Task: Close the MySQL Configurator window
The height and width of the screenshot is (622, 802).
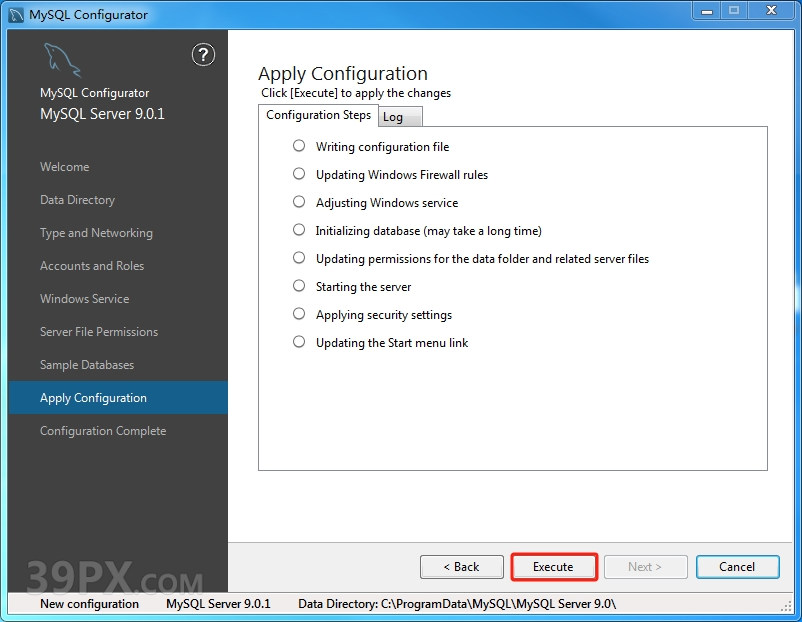Action: [x=772, y=12]
